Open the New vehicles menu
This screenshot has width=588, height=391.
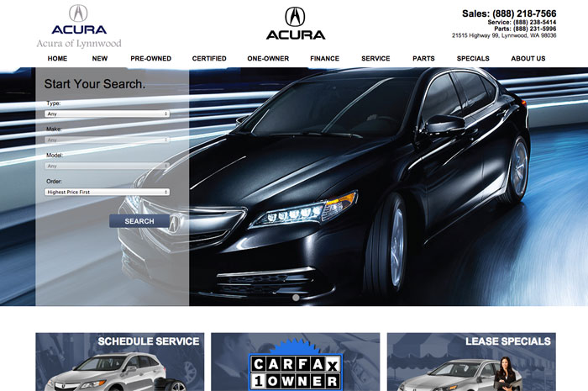coord(100,59)
